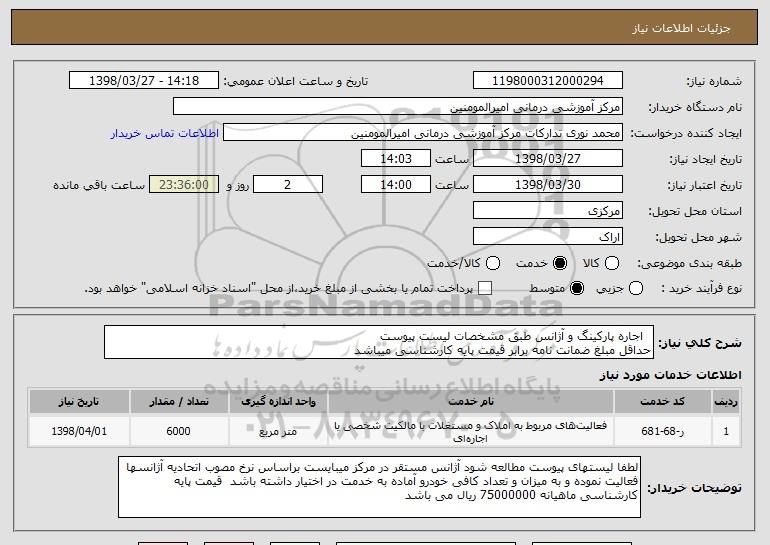The image size is (770, 545).
Task: Click the service name cell about real estate activities
Action: tap(470, 431)
